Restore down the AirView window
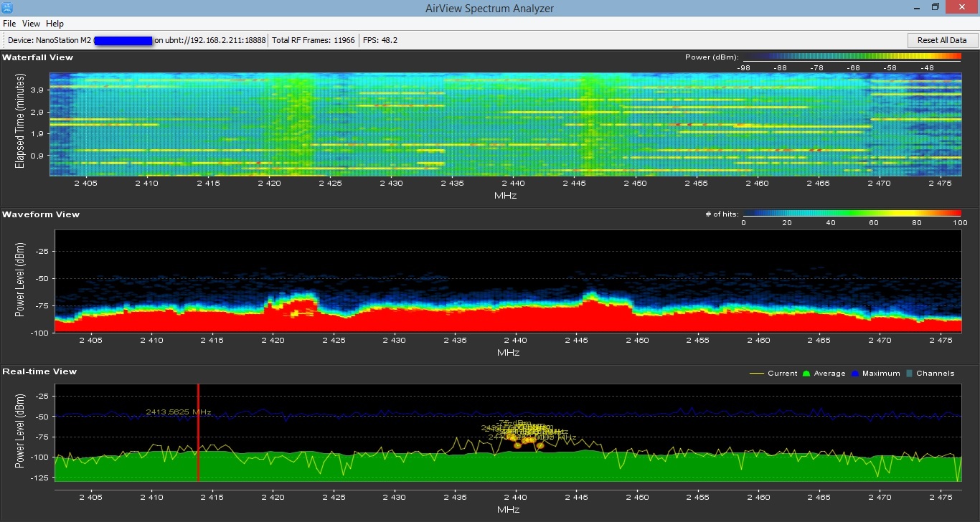Screen dimensions: 980x522 click(x=936, y=6)
